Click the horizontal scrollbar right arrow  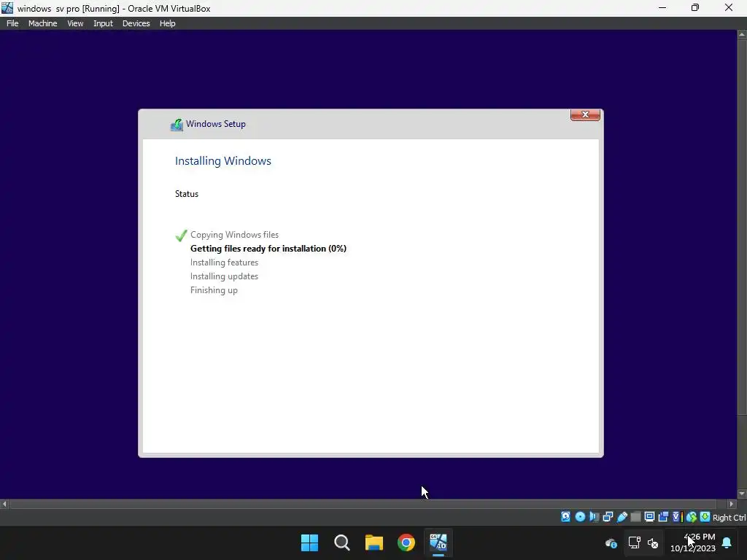click(732, 504)
